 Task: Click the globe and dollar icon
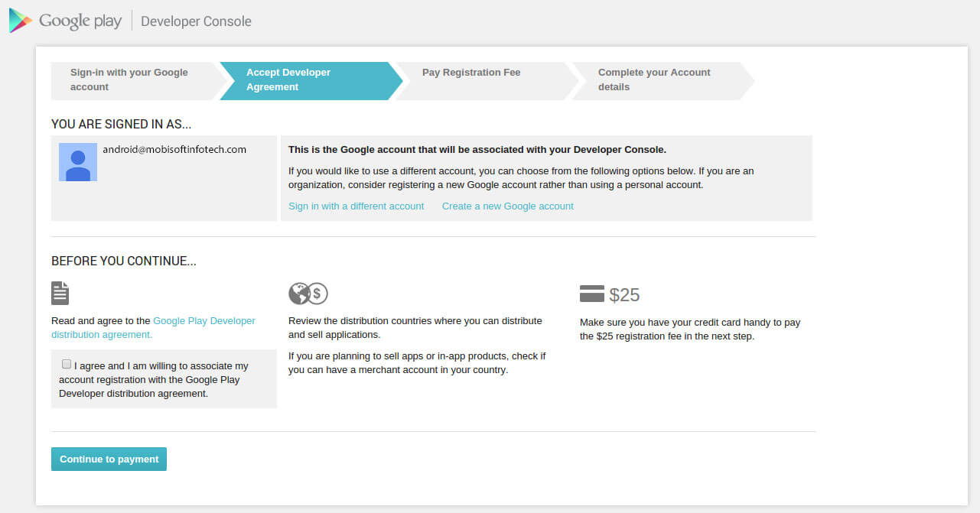click(308, 293)
